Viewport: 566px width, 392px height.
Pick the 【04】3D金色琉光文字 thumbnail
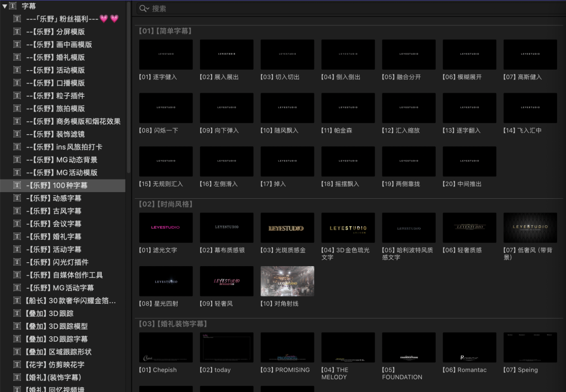tap(348, 227)
